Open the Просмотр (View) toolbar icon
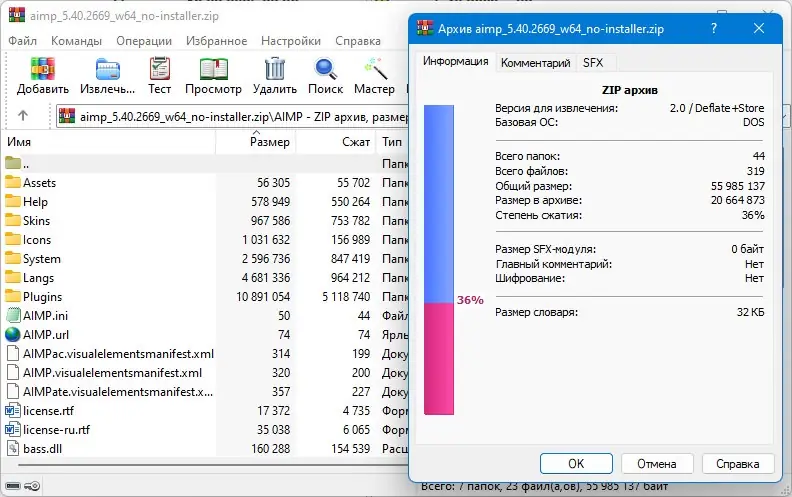This screenshot has width=792, height=497. click(214, 69)
